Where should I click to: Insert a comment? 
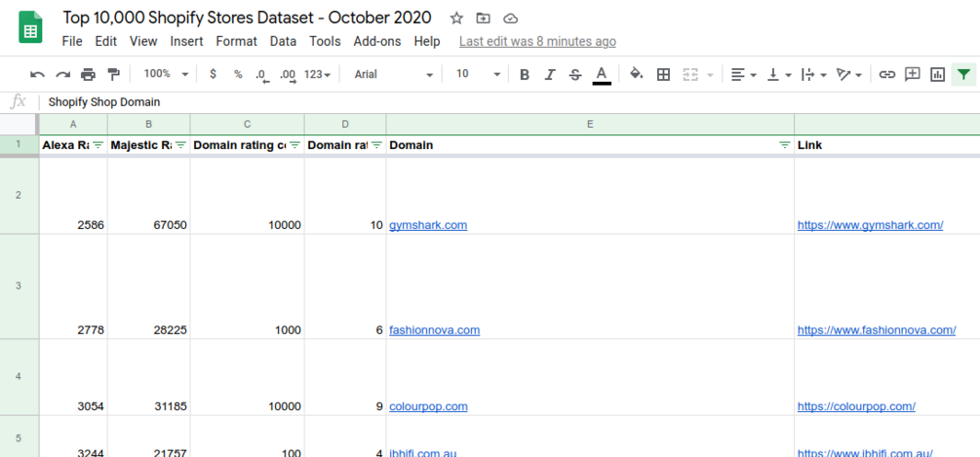(913, 74)
